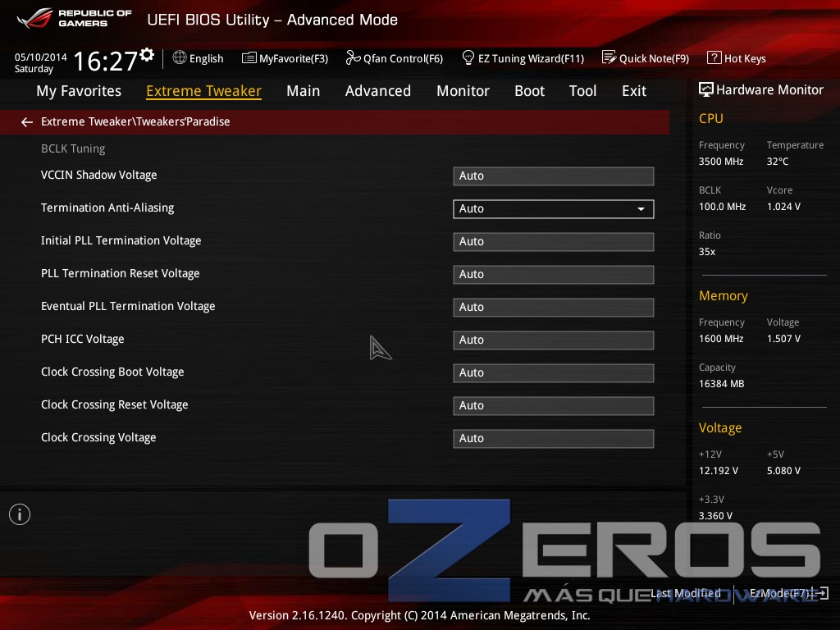Image resolution: width=840 pixels, height=630 pixels.
Task: Click the Vcore value 1.024 V
Action: tap(783, 206)
